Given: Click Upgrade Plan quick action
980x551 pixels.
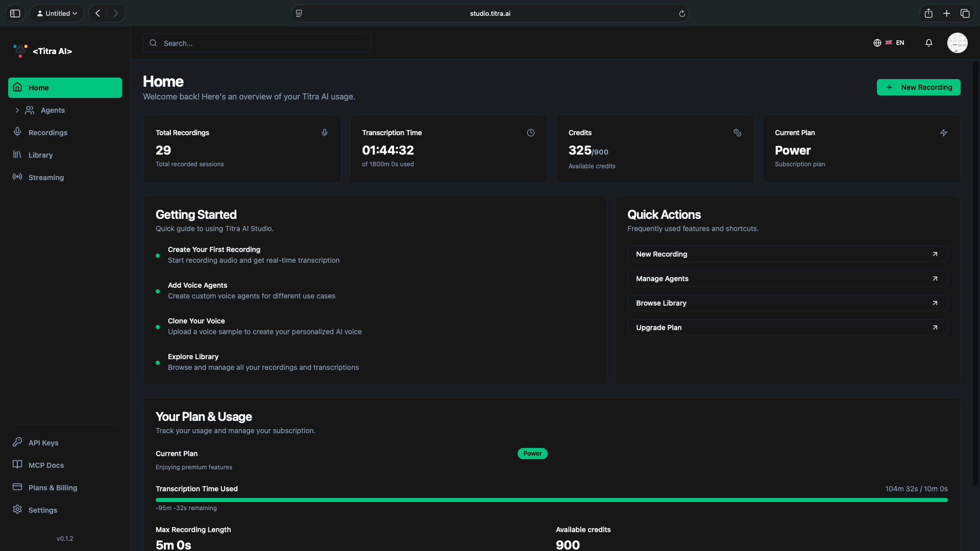Looking at the screenshot, I should 788,328.
